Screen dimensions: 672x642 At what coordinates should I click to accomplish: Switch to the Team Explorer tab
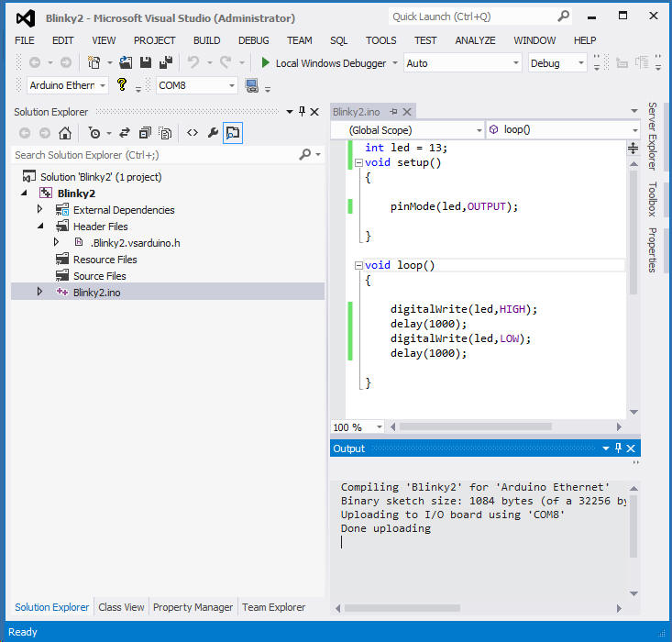point(274,607)
